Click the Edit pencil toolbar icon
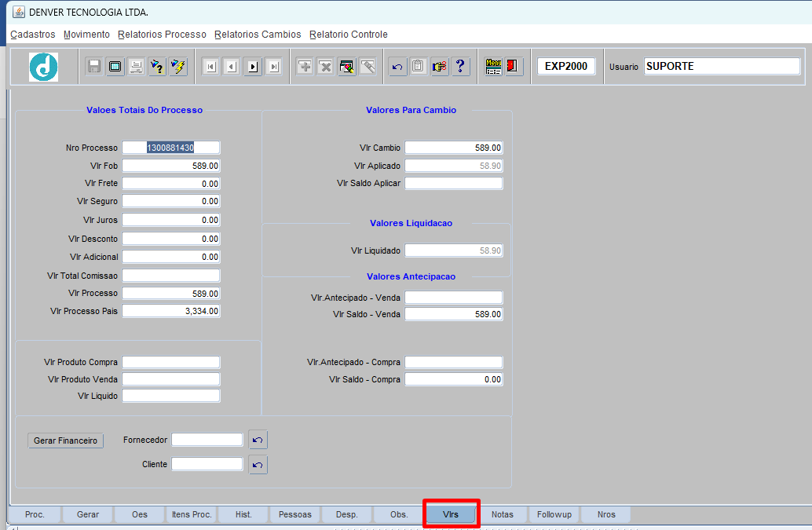The height and width of the screenshot is (530, 812). (x=368, y=67)
